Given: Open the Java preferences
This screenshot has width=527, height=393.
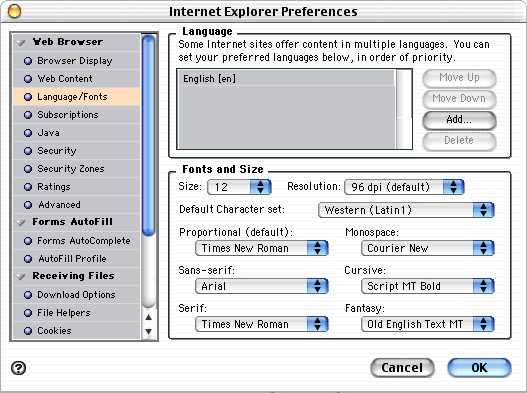Looking at the screenshot, I should (77, 133).
